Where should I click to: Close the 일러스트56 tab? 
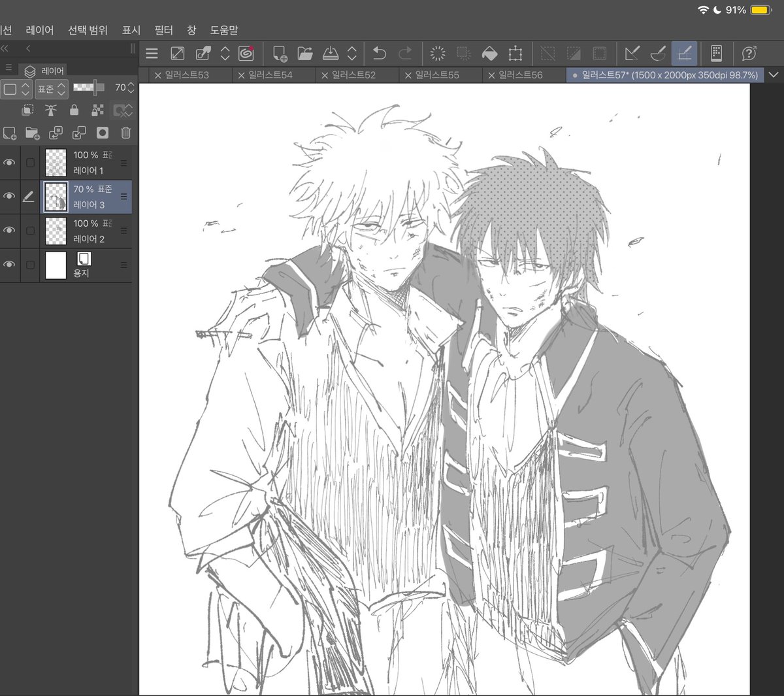click(492, 75)
